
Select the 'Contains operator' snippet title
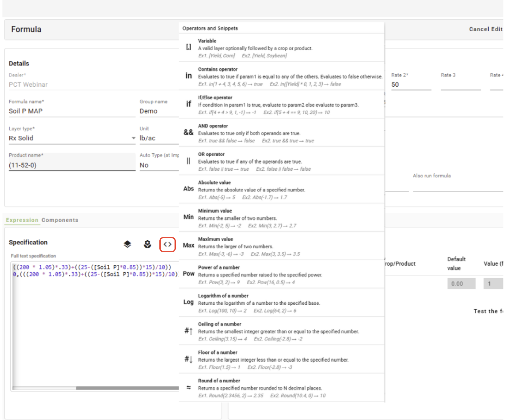pyautogui.click(x=218, y=69)
